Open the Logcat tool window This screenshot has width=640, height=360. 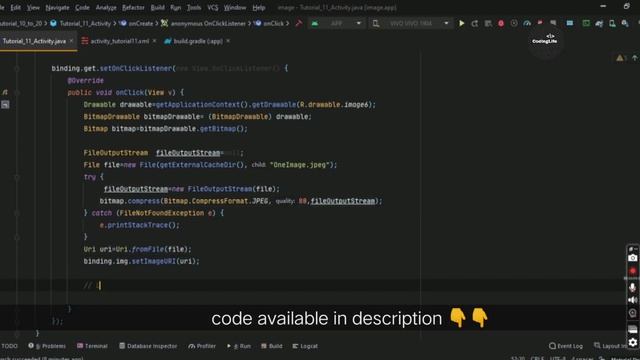pos(305,346)
